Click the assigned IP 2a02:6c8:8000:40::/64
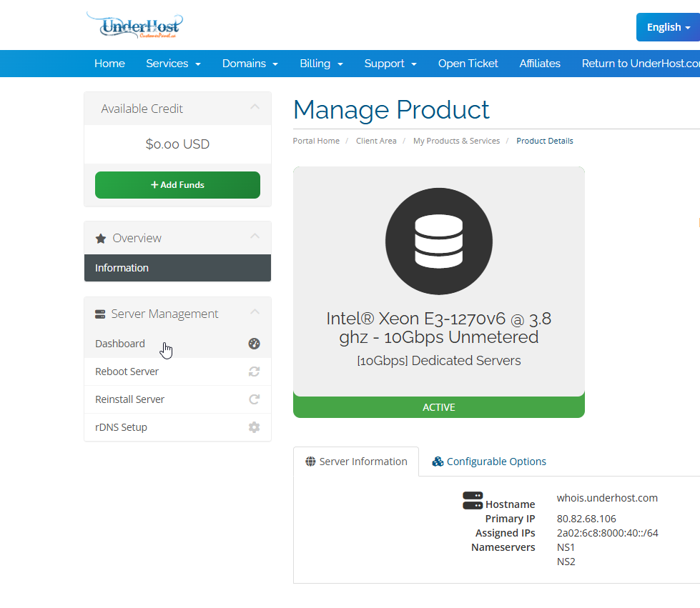Screen dimensions: 700x608 [x=607, y=533]
